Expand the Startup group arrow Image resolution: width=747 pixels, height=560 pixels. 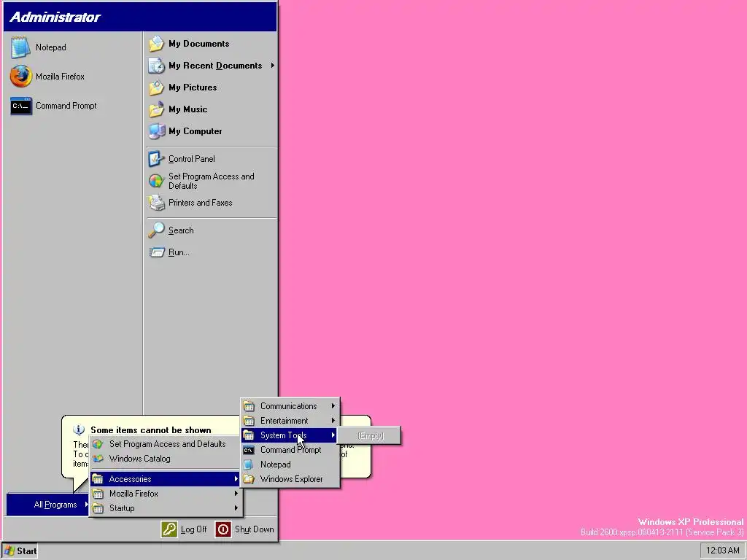[x=236, y=508]
